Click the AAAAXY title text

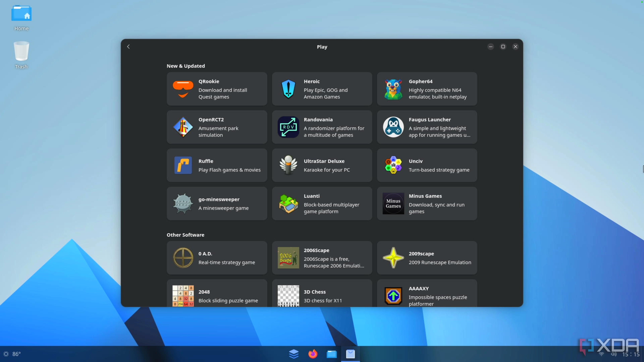(418, 288)
